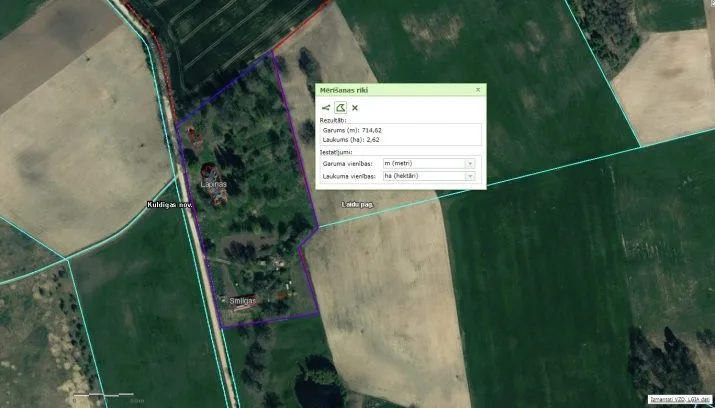Image resolution: width=715 pixels, height=408 pixels.
Task: Click the Kuldīgas nov. map label
Action: [170, 205]
